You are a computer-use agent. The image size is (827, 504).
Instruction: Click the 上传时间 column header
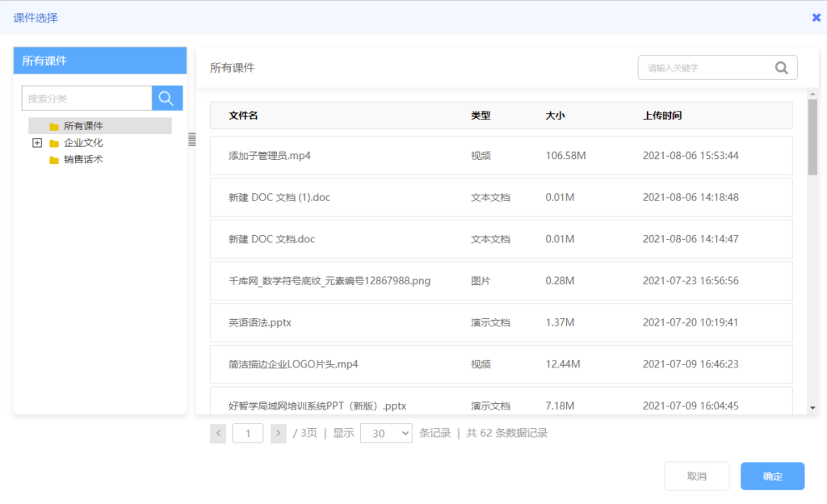tap(662, 115)
